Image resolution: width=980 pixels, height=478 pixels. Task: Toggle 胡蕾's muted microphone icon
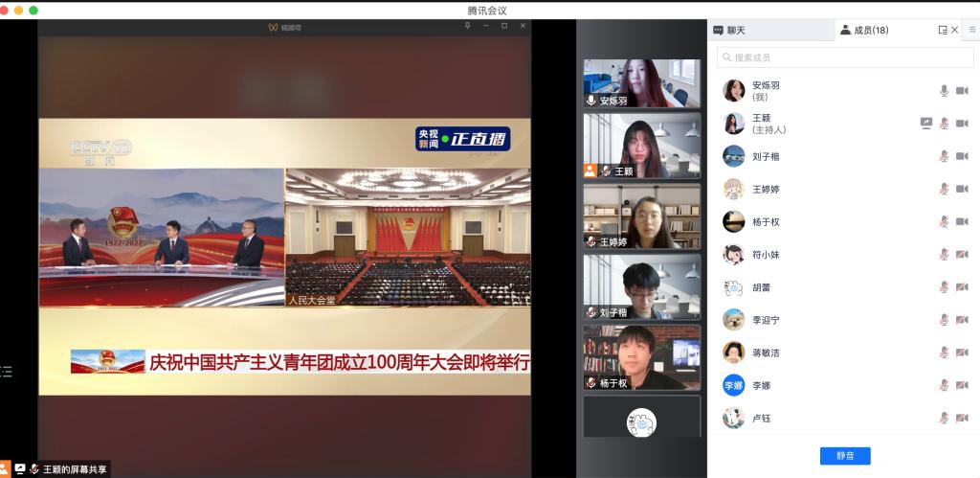pyautogui.click(x=944, y=286)
